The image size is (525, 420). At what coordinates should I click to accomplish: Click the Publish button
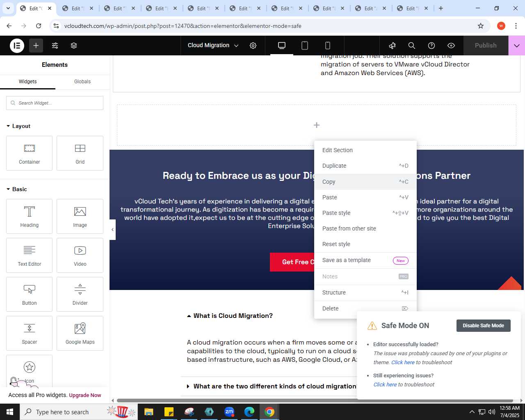tap(486, 46)
